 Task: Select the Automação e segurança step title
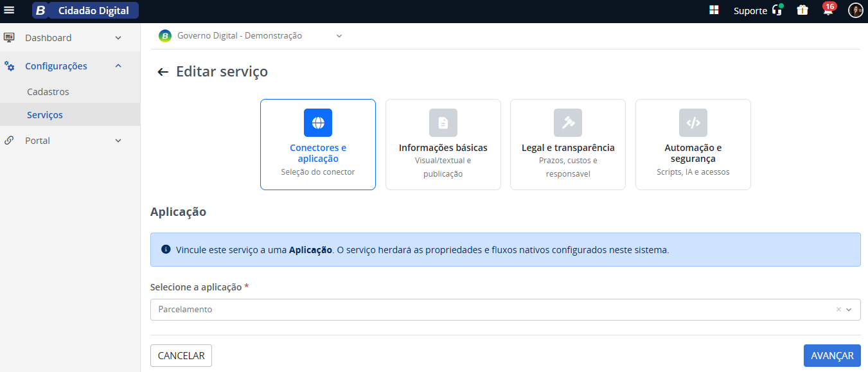693,153
